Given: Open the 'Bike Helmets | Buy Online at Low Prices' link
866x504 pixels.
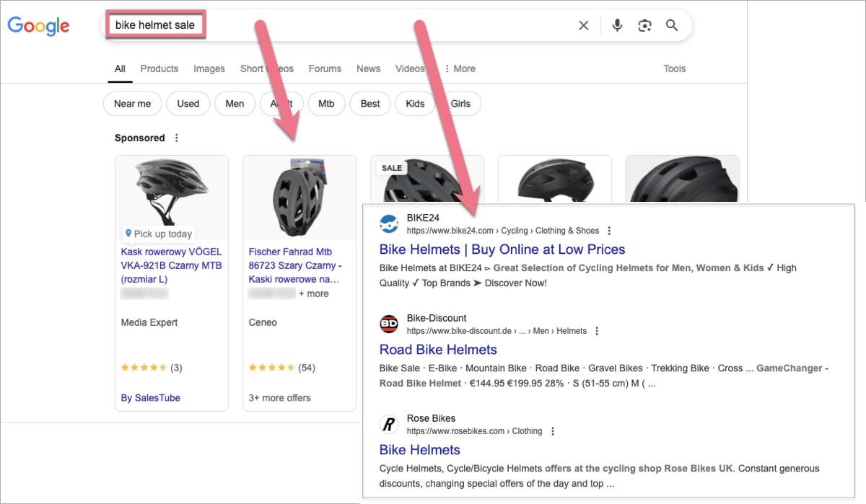Looking at the screenshot, I should (x=502, y=249).
